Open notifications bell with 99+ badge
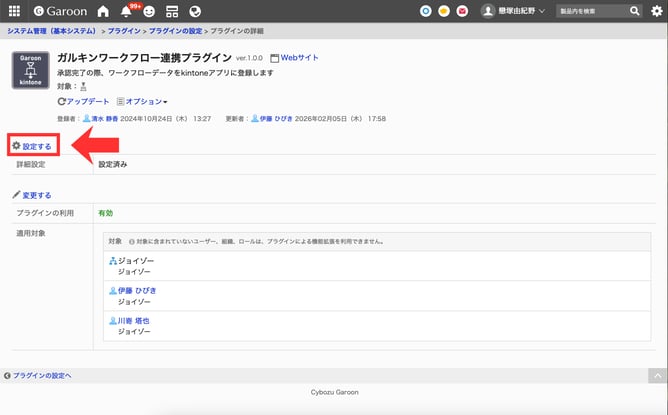 (127, 11)
